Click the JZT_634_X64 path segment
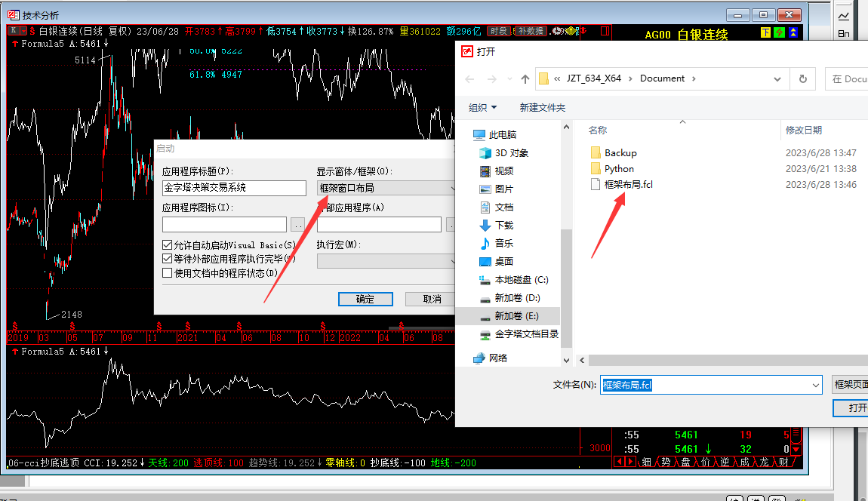 pyautogui.click(x=593, y=78)
